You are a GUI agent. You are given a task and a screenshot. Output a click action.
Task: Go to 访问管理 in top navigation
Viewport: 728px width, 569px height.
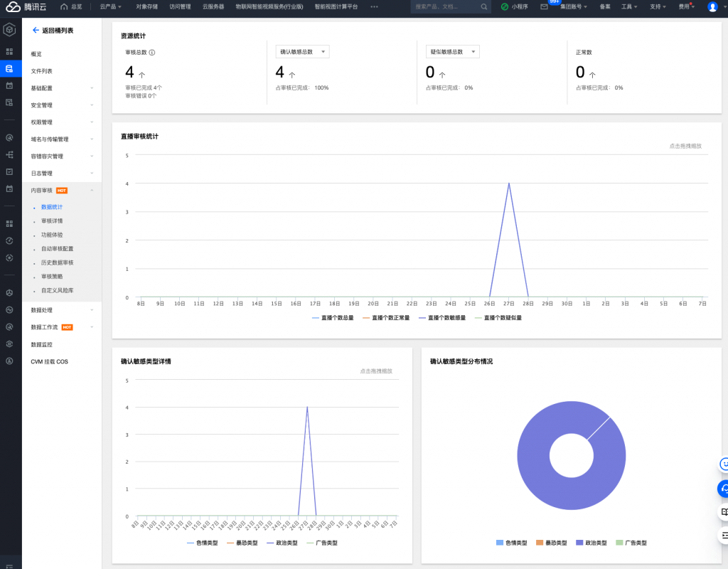tap(180, 6)
